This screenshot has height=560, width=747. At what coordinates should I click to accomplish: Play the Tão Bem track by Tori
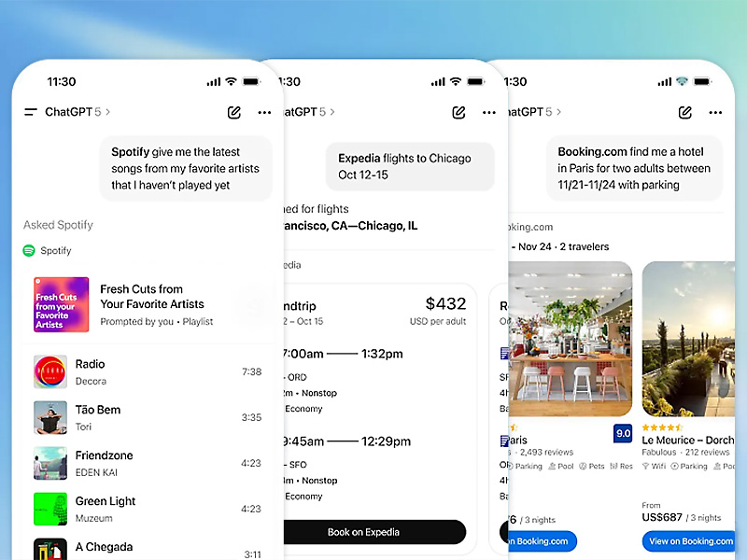[x=148, y=417]
